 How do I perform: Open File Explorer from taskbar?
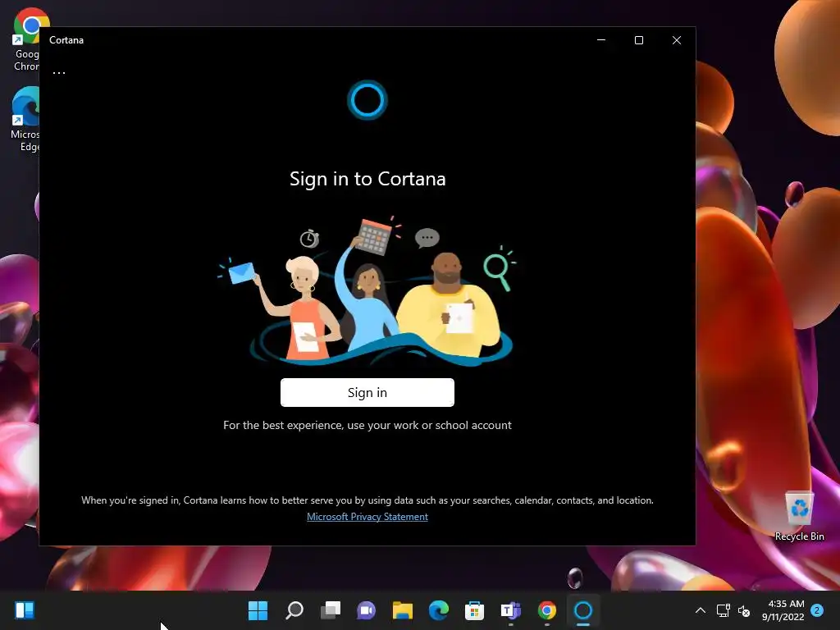[x=402, y=610]
